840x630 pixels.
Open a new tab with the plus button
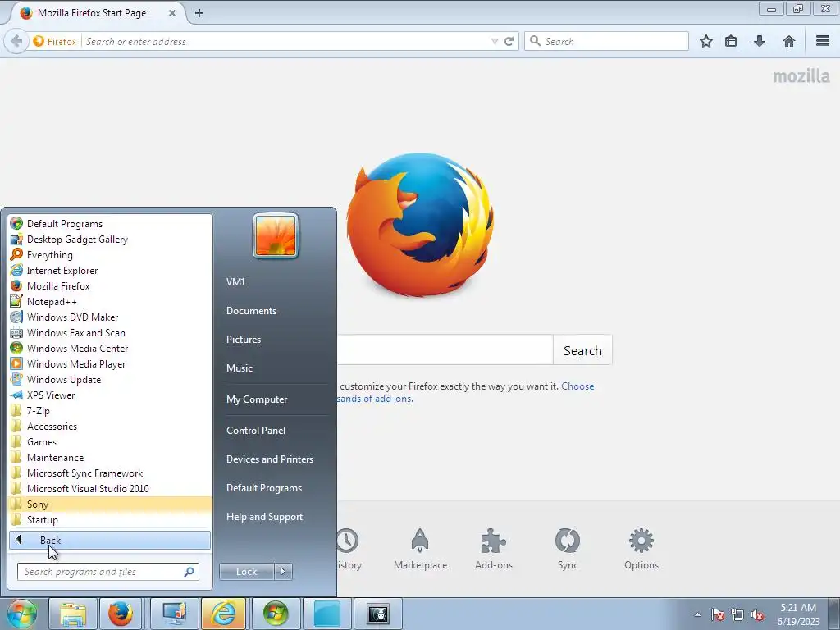199,13
